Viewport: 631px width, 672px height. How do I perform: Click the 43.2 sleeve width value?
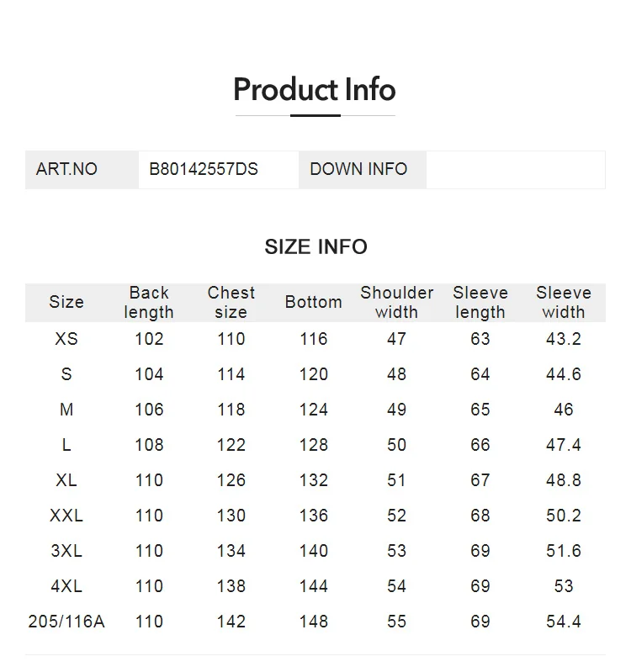point(563,339)
